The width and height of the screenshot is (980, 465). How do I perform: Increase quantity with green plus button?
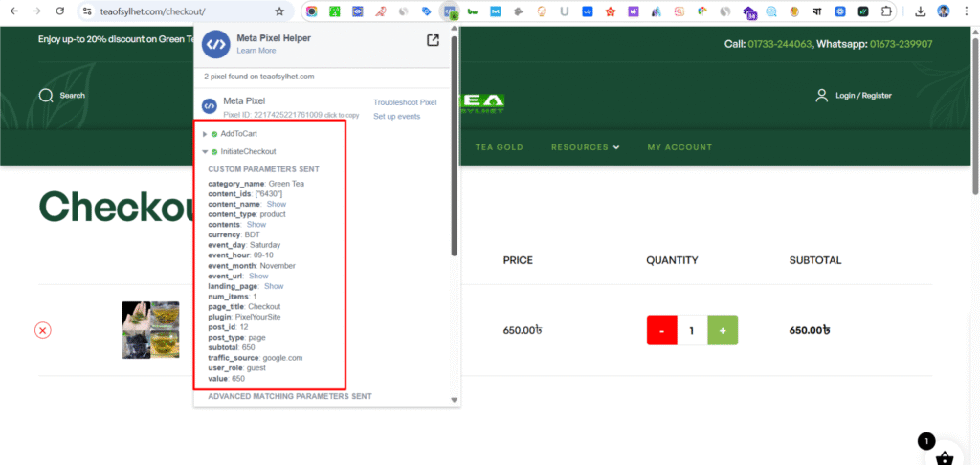[x=723, y=330]
